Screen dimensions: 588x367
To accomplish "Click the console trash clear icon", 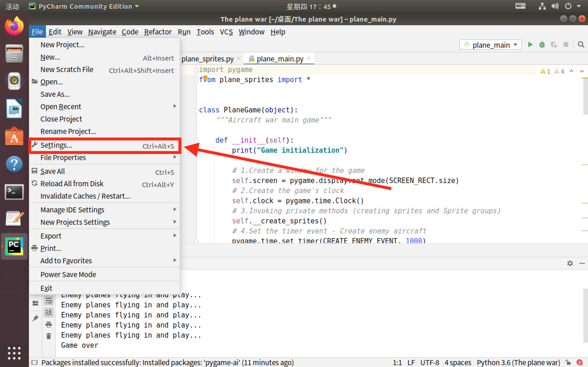I will click(49, 336).
